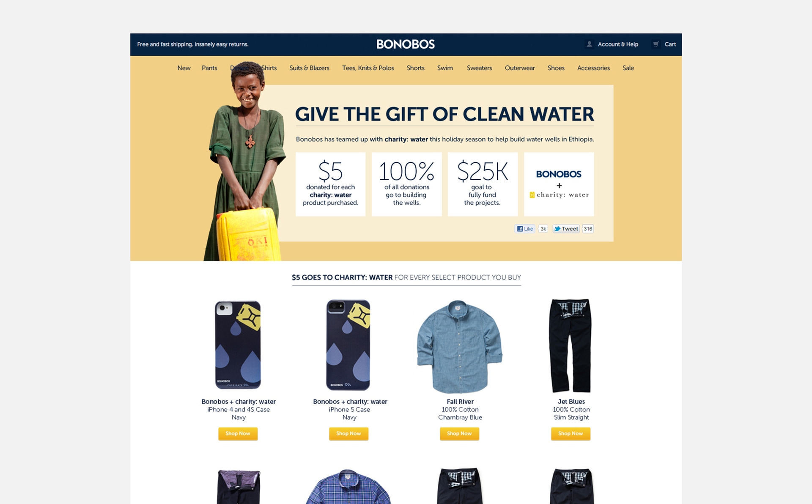Click the Facebook Like button

(525, 229)
